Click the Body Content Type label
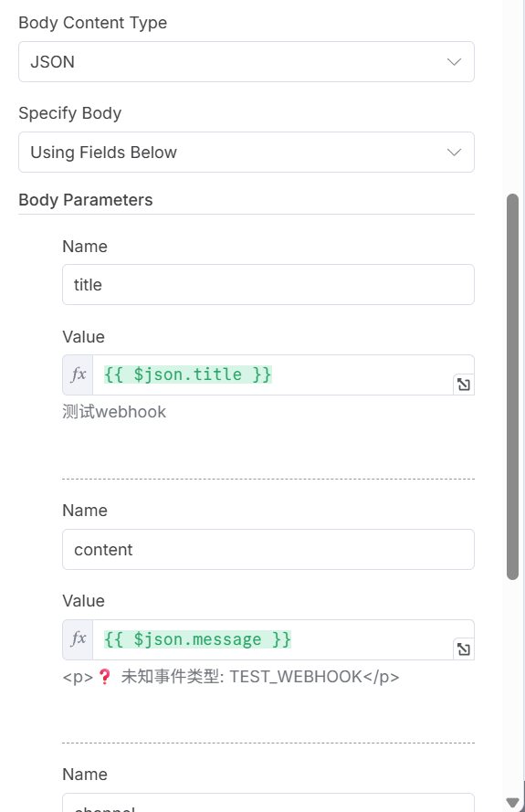525x812 pixels. [93, 23]
